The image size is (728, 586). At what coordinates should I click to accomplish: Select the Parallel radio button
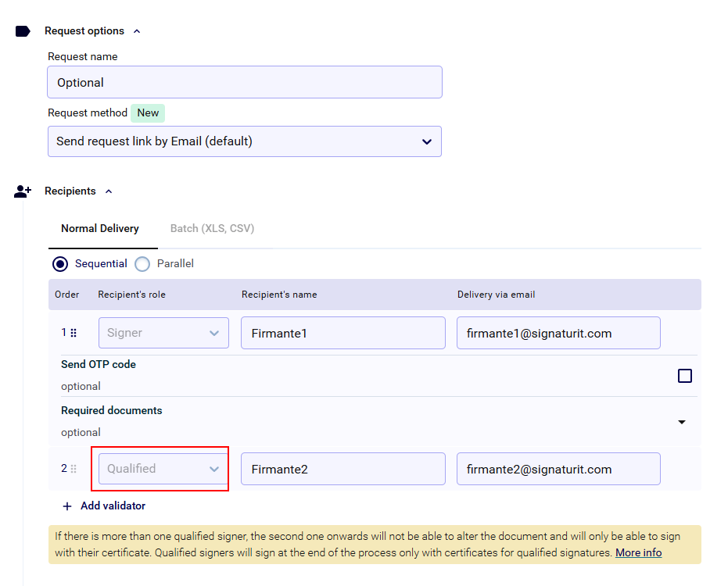[142, 264]
